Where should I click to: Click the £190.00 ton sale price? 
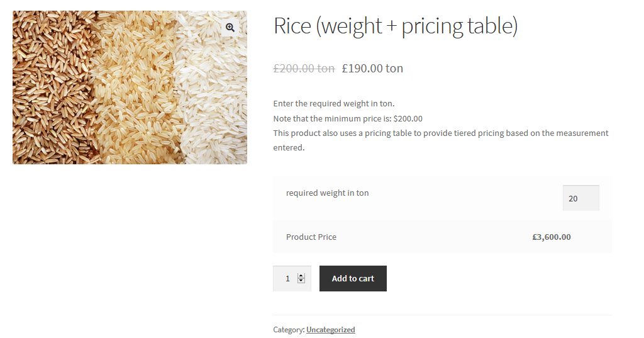(x=372, y=68)
